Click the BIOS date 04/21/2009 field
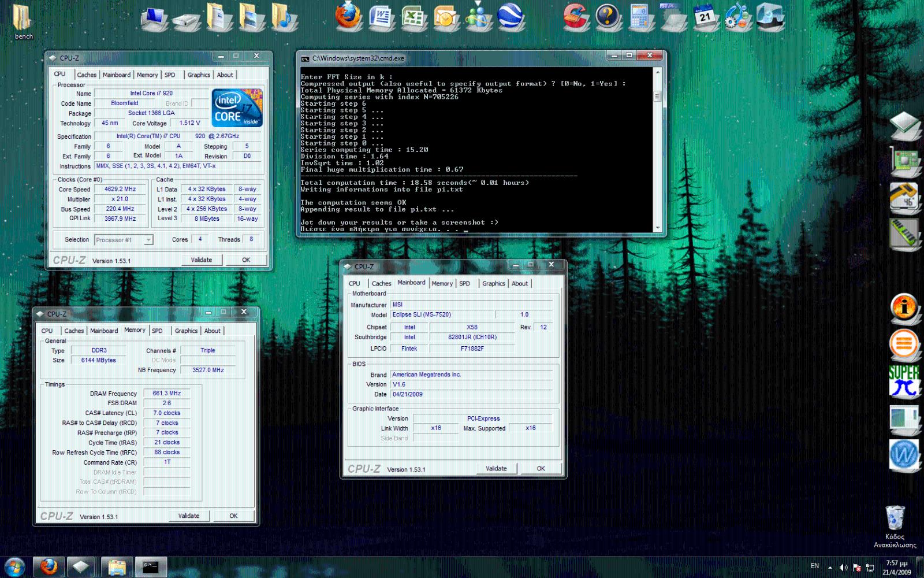Image resolution: width=924 pixels, height=578 pixels. point(471,395)
